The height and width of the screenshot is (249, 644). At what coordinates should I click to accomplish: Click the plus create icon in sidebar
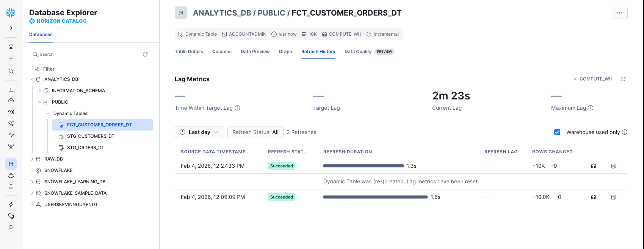point(11,59)
